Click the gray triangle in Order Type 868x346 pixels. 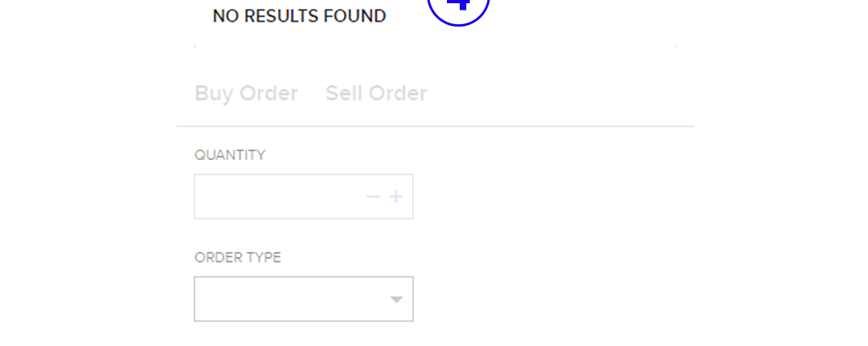point(395,299)
